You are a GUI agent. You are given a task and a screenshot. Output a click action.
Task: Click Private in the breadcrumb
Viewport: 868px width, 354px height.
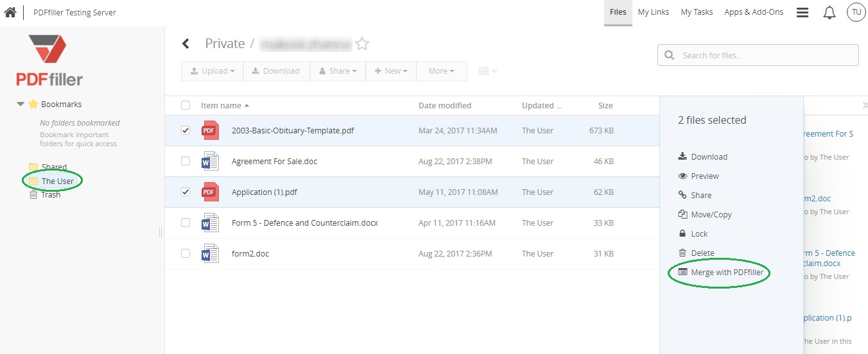pos(225,44)
